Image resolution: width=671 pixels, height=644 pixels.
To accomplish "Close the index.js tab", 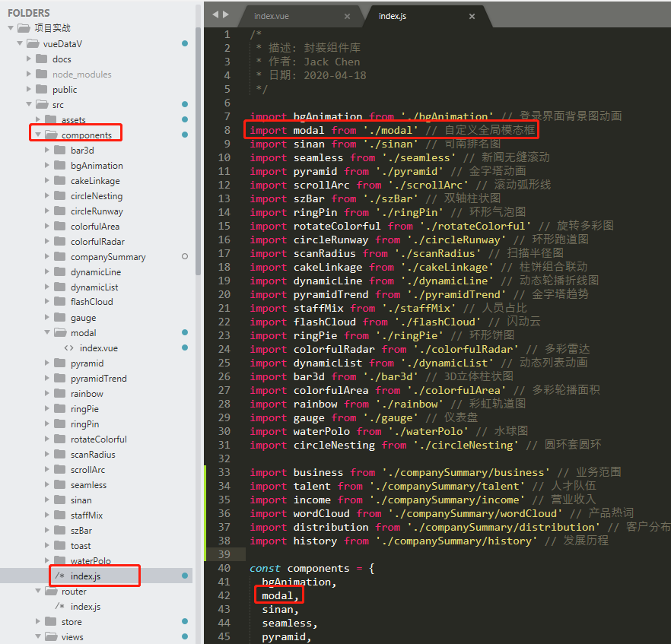I will click(472, 16).
